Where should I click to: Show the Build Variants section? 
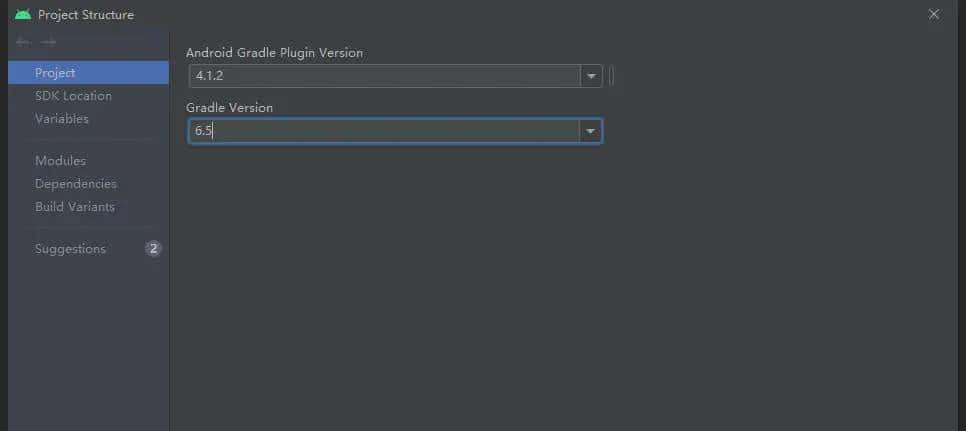click(75, 207)
